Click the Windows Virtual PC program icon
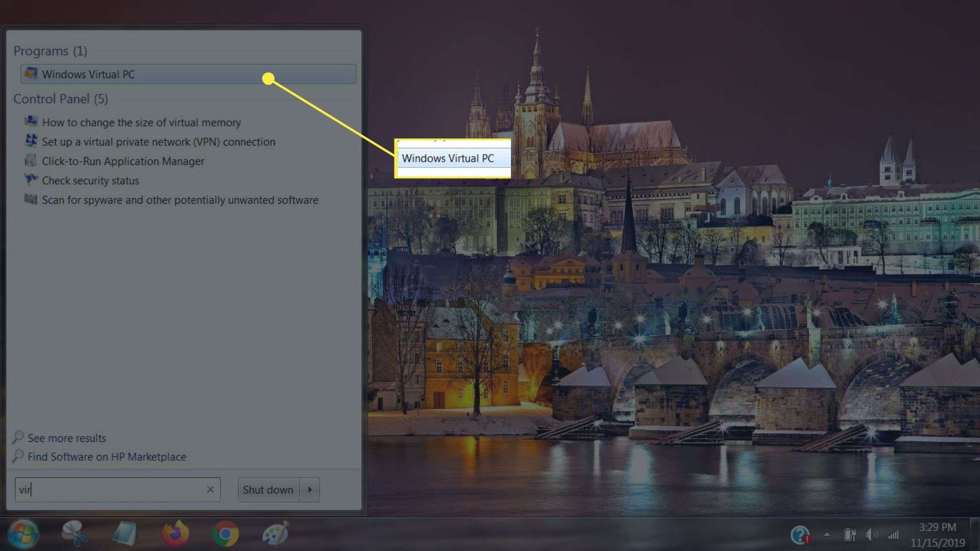The width and height of the screenshot is (980, 551). (x=31, y=74)
